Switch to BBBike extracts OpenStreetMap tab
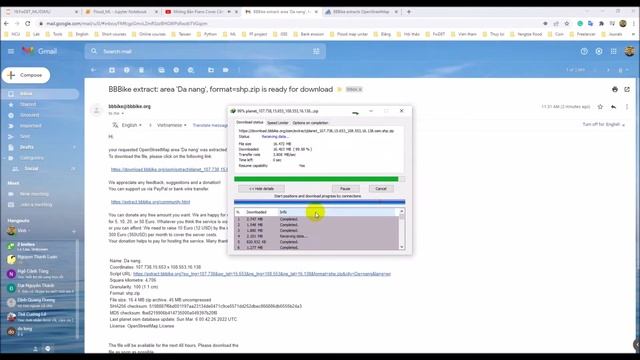 pyautogui.click(x=361, y=12)
